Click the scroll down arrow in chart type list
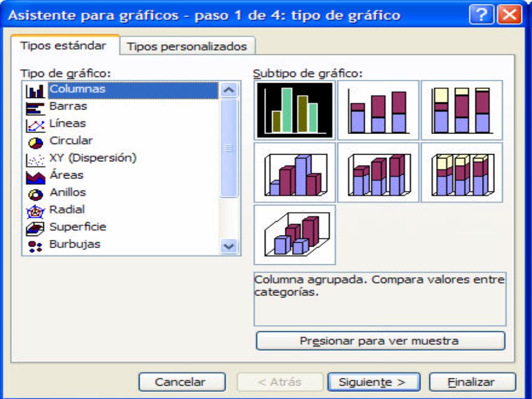The height and width of the screenshot is (399, 532). coord(229,246)
